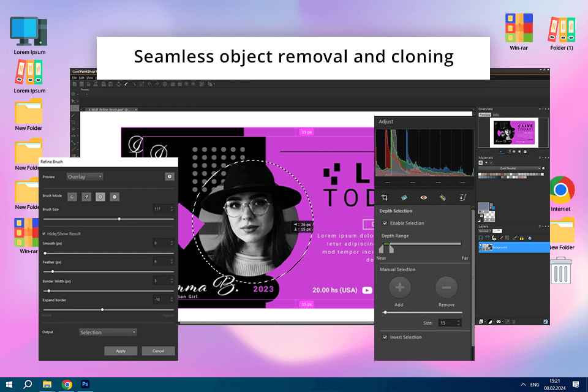Select the brush-stroke brush mode icon in Refine Brush
The image size is (588, 392).
point(86,197)
